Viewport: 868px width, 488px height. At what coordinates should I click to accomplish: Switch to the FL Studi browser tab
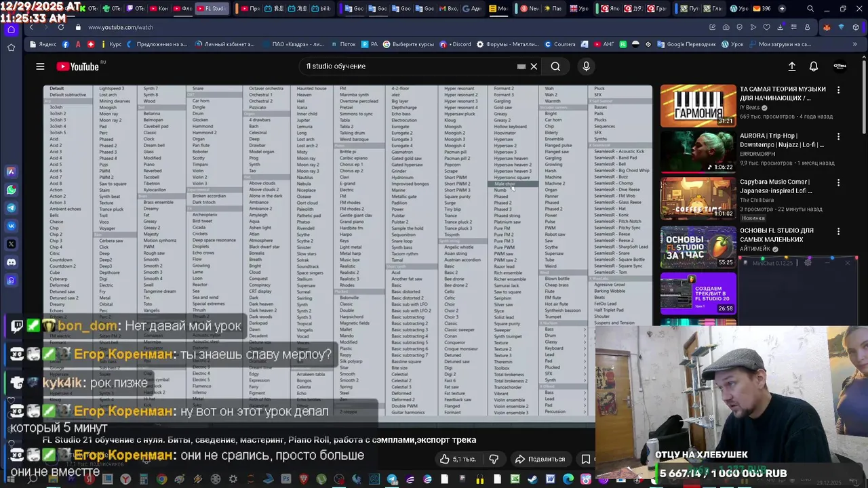coord(212,9)
